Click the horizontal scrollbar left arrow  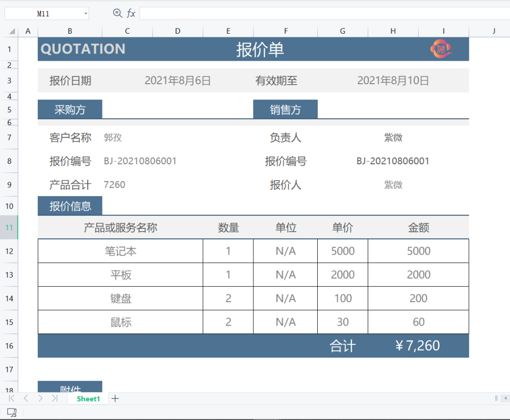(x=504, y=398)
